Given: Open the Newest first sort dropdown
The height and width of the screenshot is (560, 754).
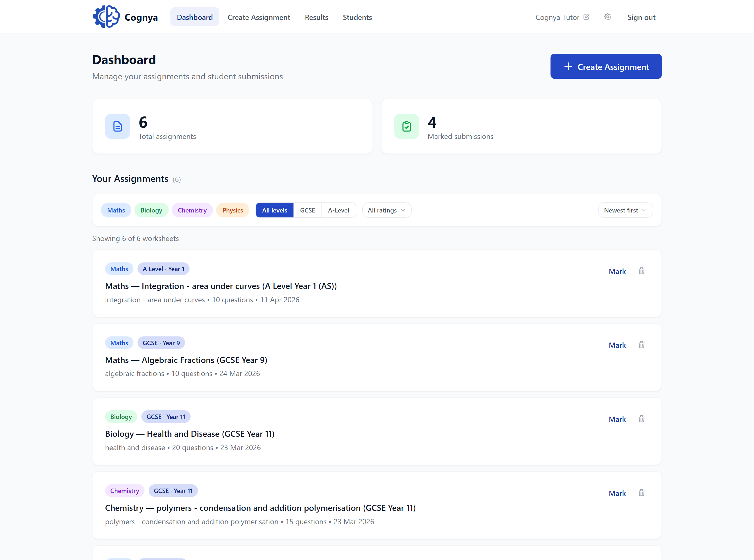Looking at the screenshot, I should pyautogui.click(x=625, y=210).
